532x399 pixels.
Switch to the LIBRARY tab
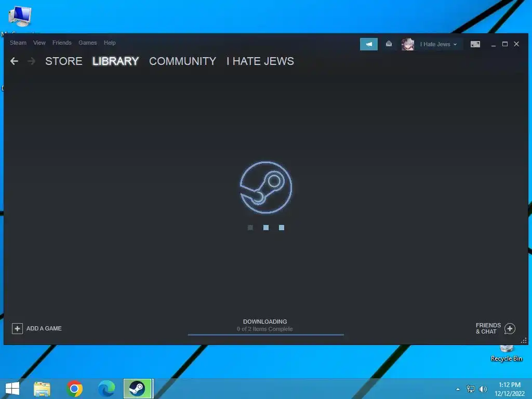point(116,61)
